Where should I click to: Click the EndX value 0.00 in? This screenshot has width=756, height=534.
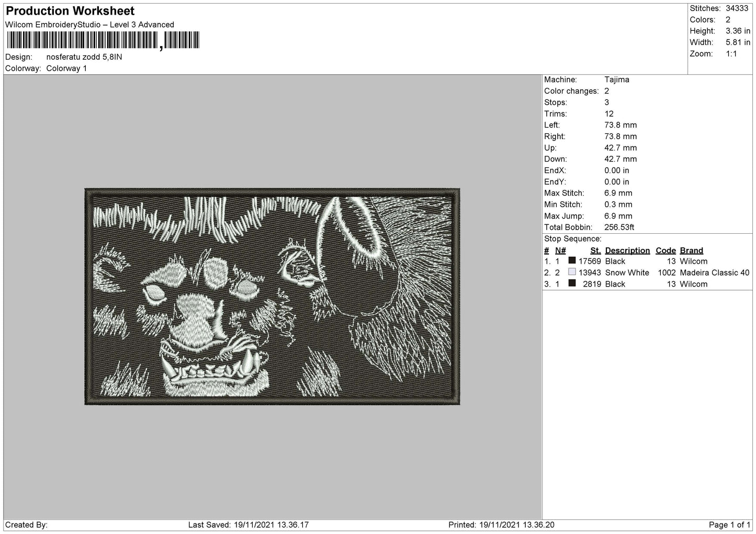[x=617, y=171]
